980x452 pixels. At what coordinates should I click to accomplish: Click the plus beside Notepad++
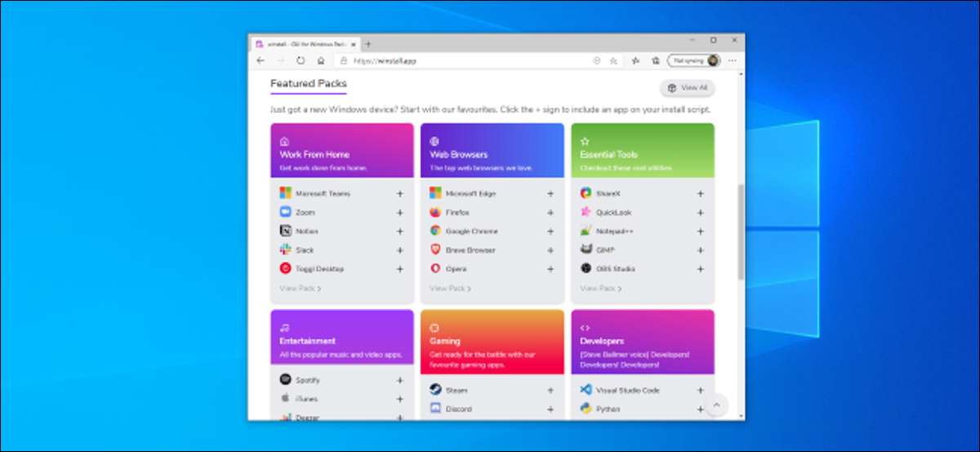(701, 231)
